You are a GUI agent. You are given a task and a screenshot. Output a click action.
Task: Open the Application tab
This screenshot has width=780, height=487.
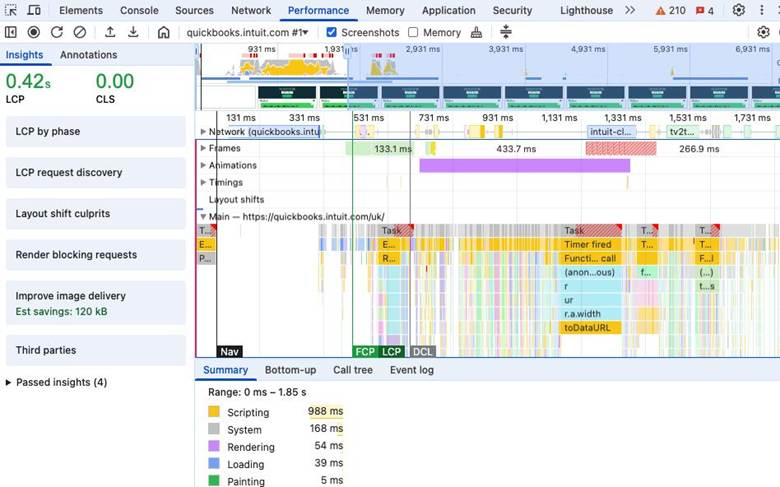[x=448, y=10]
